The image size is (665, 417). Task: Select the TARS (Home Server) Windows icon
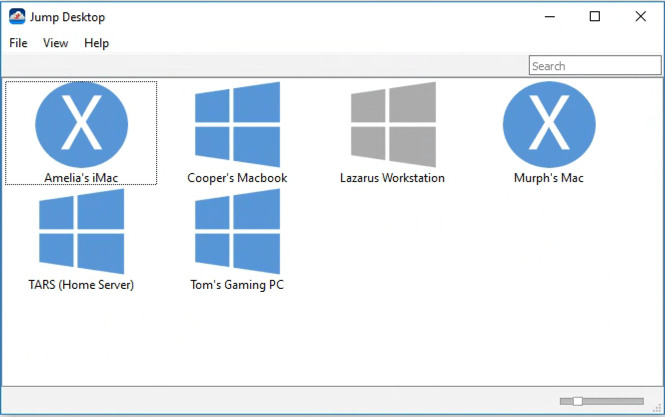tap(81, 231)
